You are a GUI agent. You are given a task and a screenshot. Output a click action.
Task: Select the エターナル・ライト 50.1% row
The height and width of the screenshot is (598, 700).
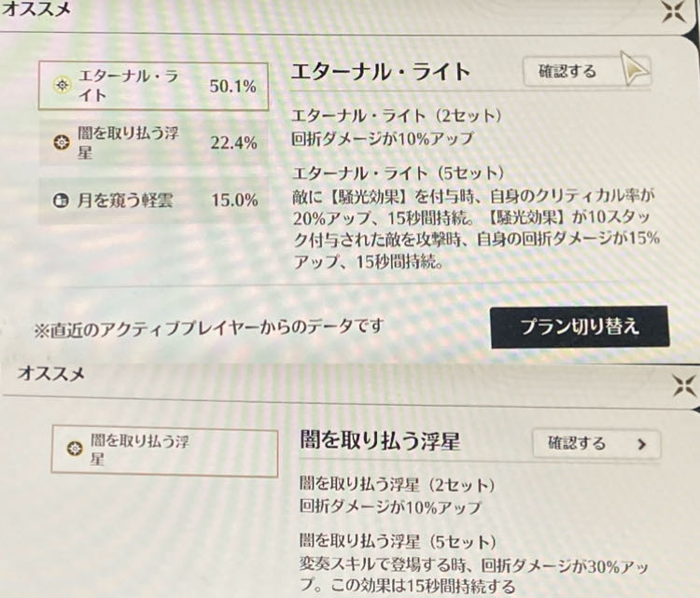click(152, 87)
